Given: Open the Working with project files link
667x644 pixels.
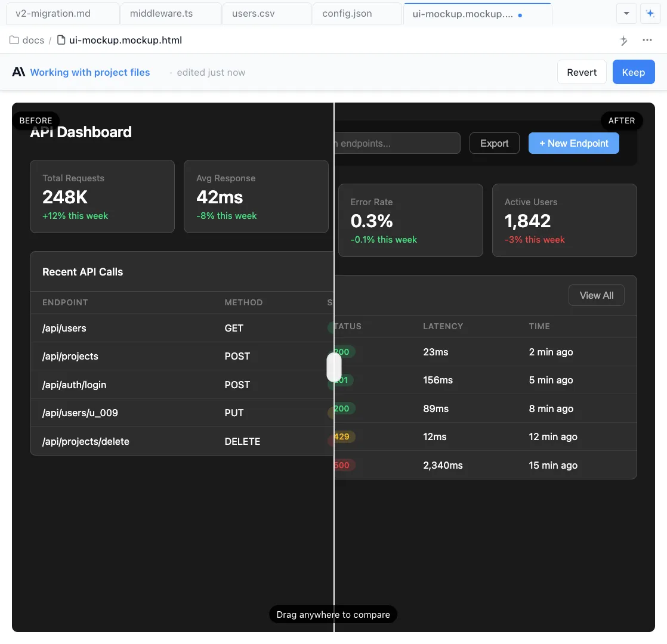Looking at the screenshot, I should click(90, 72).
